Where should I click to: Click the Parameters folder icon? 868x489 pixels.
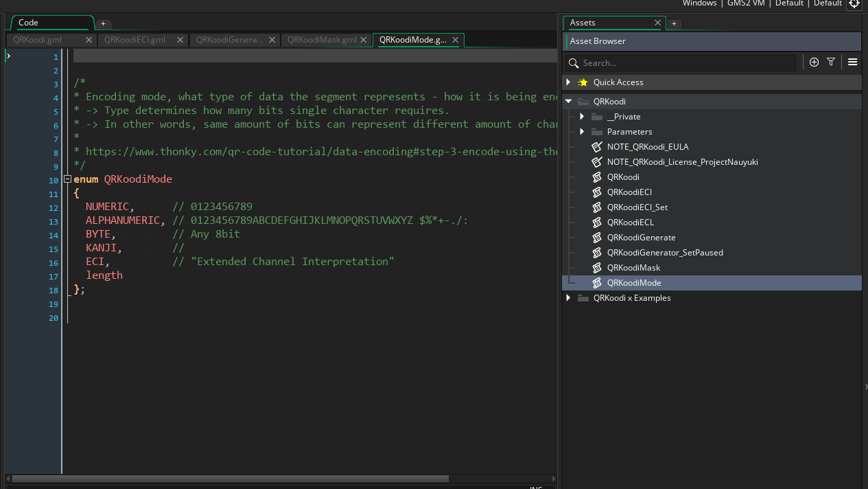coord(596,132)
